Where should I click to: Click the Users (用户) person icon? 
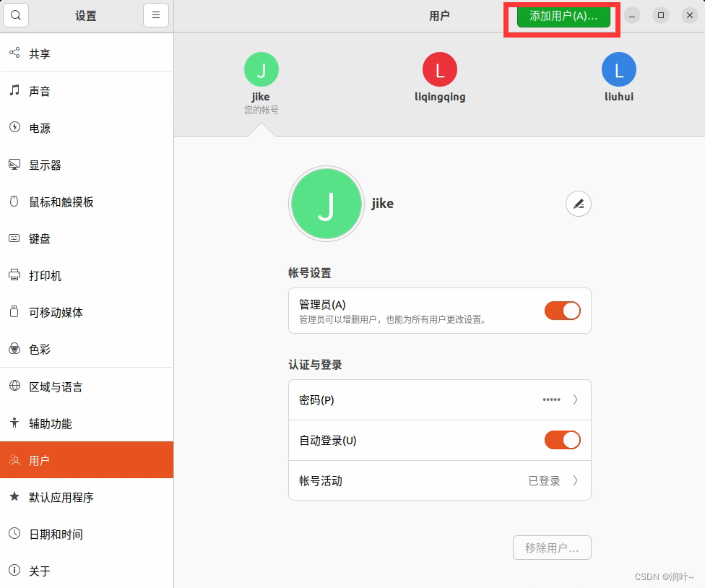click(x=14, y=460)
